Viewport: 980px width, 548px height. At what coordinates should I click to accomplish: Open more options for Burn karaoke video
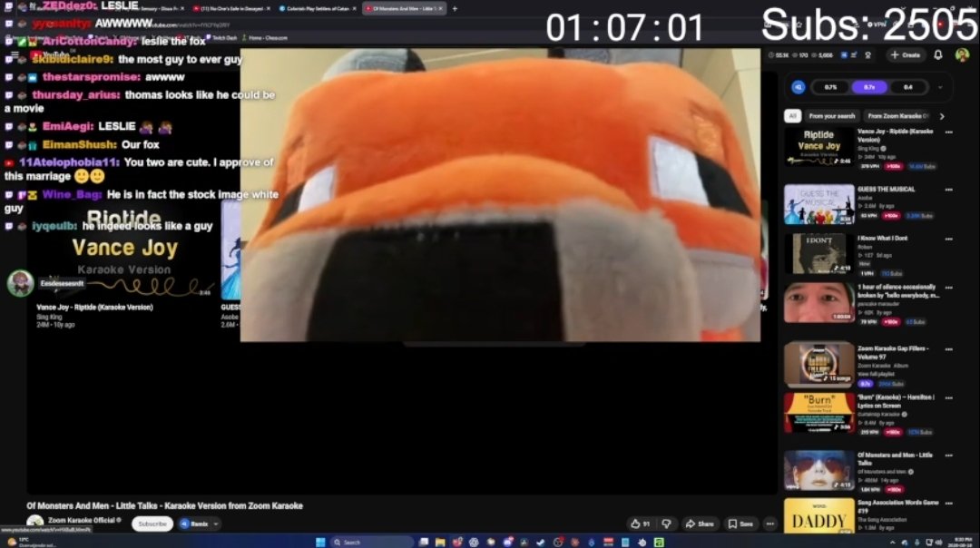coord(949,398)
